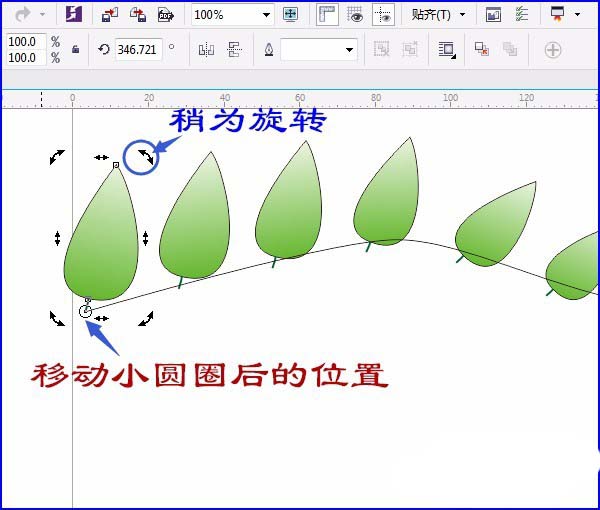This screenshot has height=510, width=600.
Task: Click the bottom-center horizontal skew handle
Action: pos(101,318)
